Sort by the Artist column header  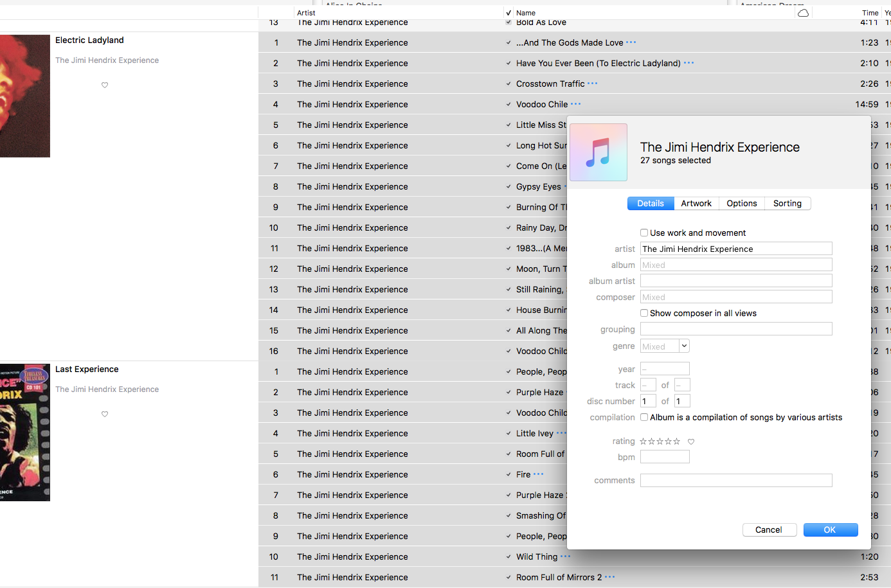coord(306,13)
